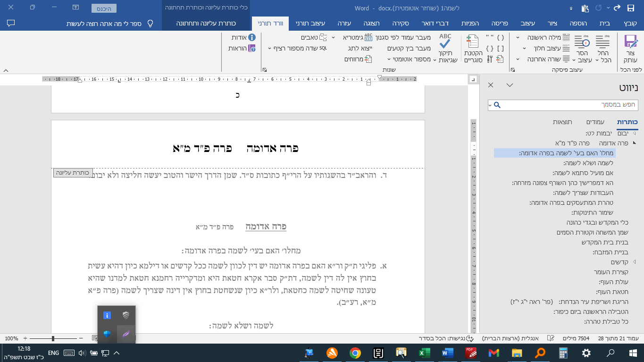644x362 pixels.
Task: Click the lightbulb tell-me icon
Action: point(151,23)
